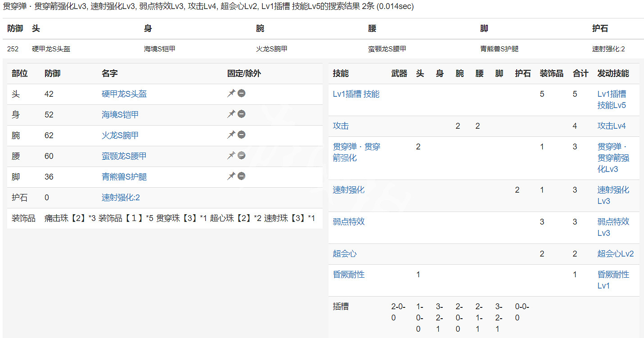644x338 pixels.
Task: Exclude 硬甲龙S头盔 with the minus icon
Action: pos(242,94)
